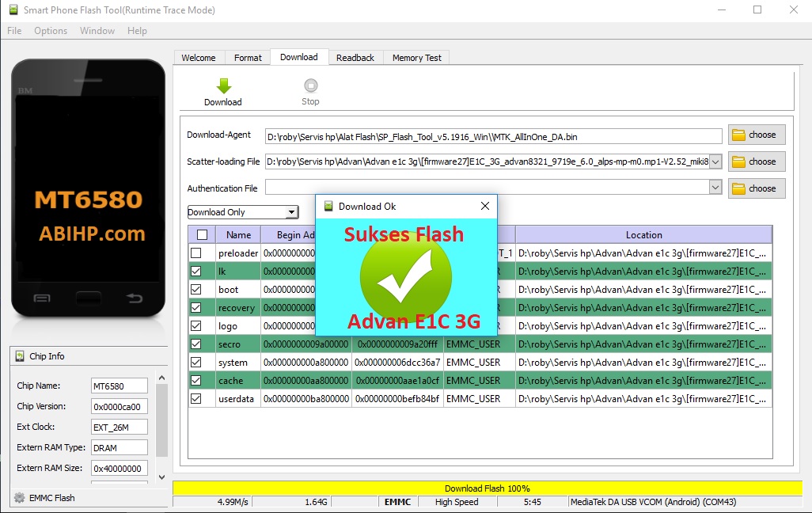Open the File menu
The height and width of the screenshot is (513, 812).
[x=14, y=31]
